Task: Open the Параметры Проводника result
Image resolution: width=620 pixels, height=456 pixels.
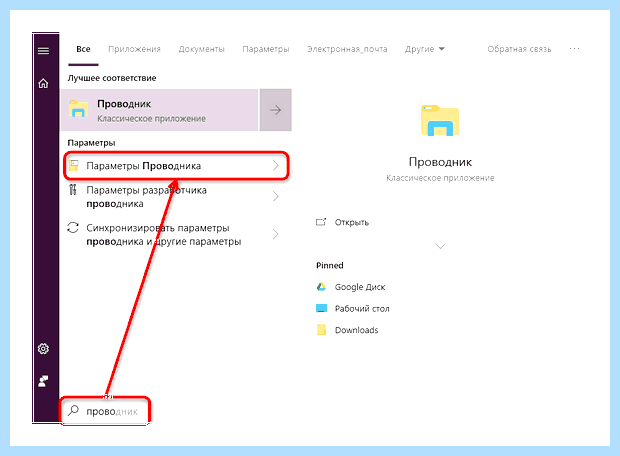Action: [x=177, y=166]
